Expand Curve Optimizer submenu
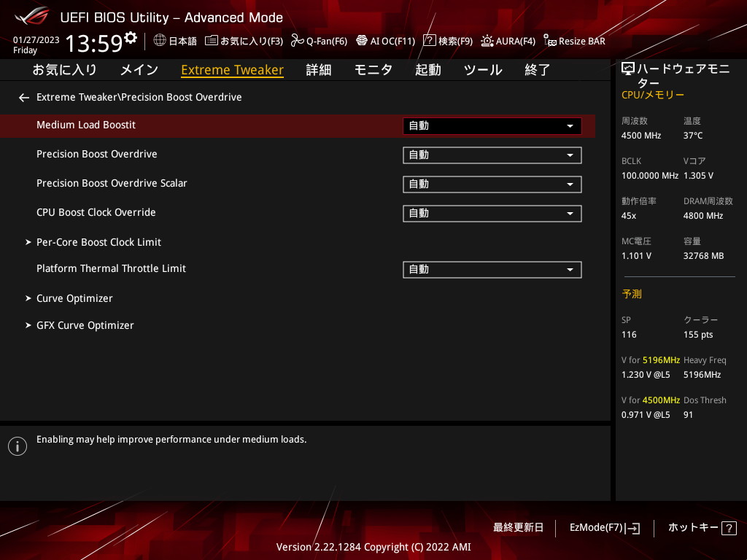 [x=74, y=298]
